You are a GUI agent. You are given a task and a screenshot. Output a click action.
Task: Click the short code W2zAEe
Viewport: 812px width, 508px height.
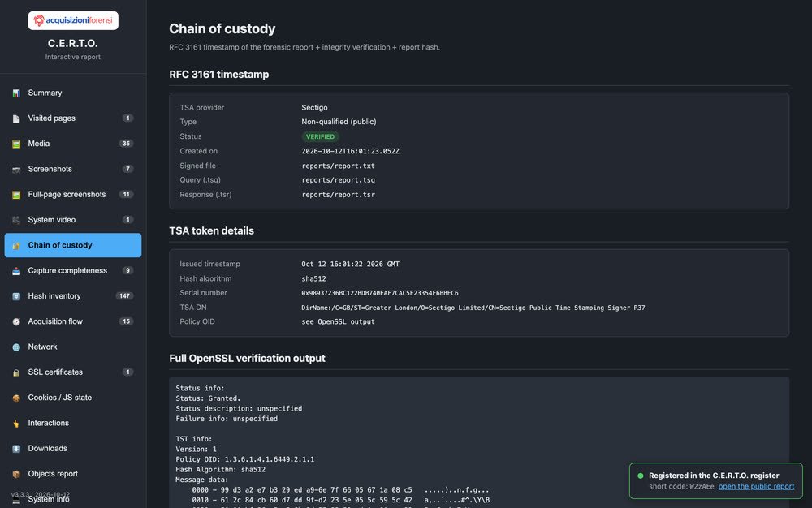702,486
